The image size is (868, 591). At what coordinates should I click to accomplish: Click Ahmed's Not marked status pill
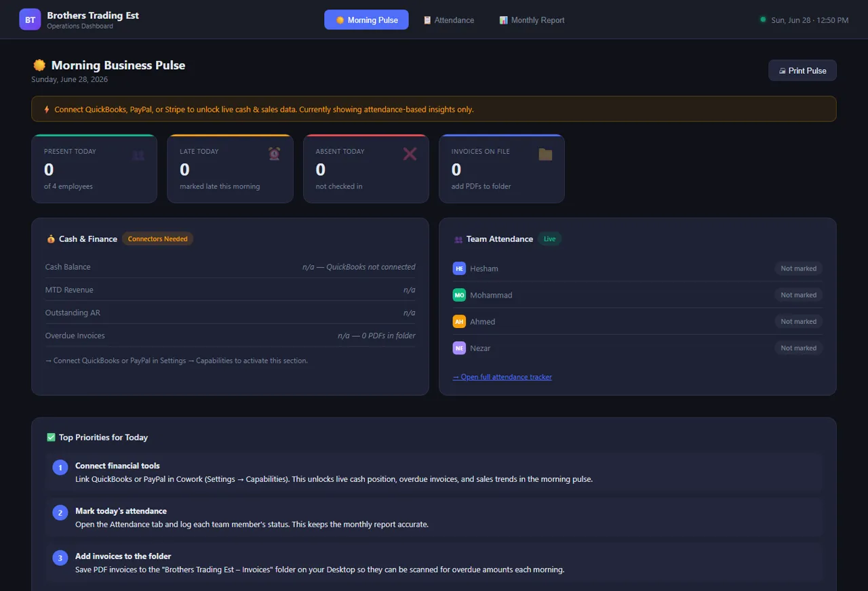point(798,321)
